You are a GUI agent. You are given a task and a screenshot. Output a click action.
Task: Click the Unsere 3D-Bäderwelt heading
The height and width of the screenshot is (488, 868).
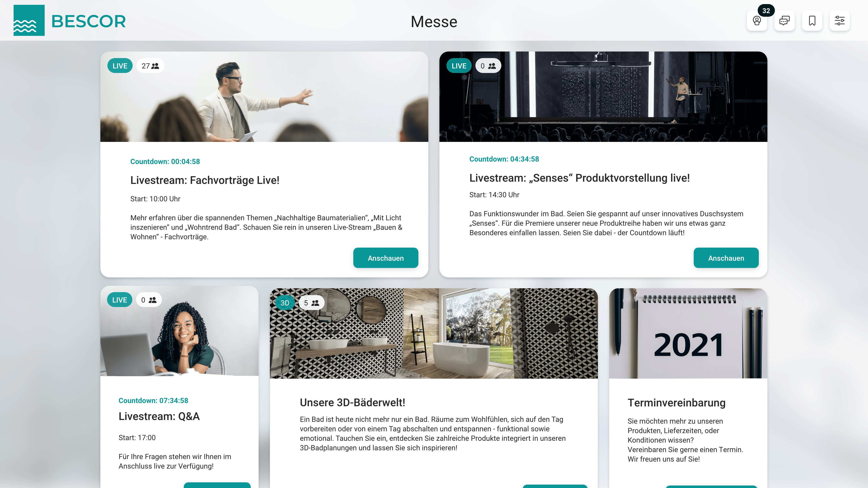tap(352, 402)
